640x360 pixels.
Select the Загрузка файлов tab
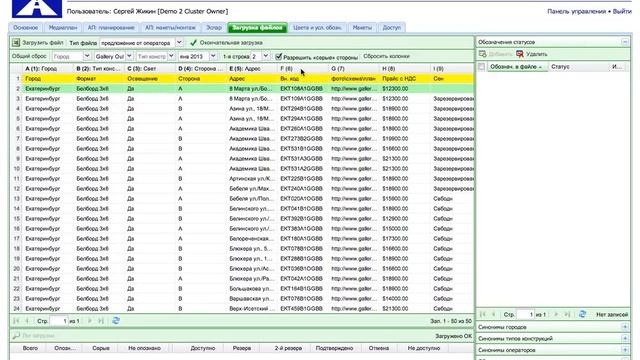pos(258,27)
